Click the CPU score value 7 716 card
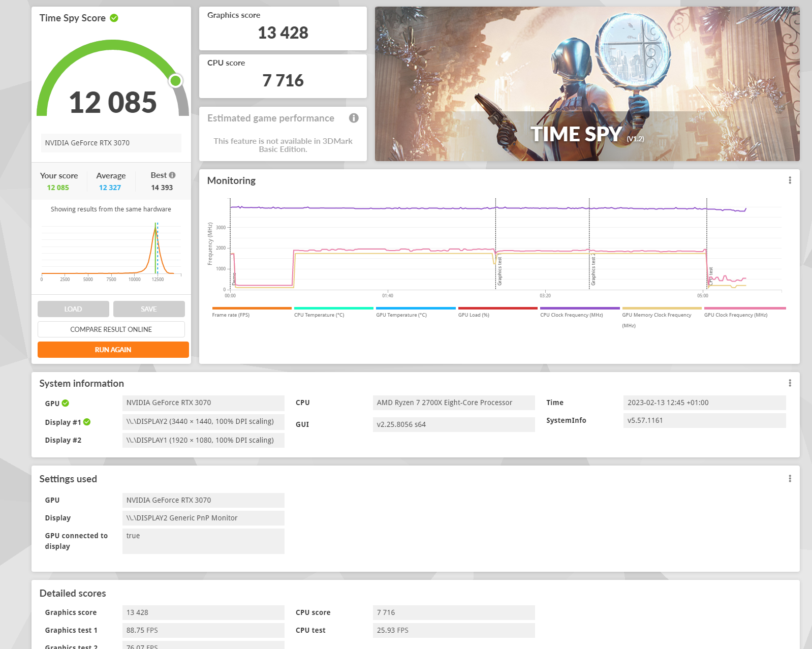Screen dimensions: 812x649 283,76
